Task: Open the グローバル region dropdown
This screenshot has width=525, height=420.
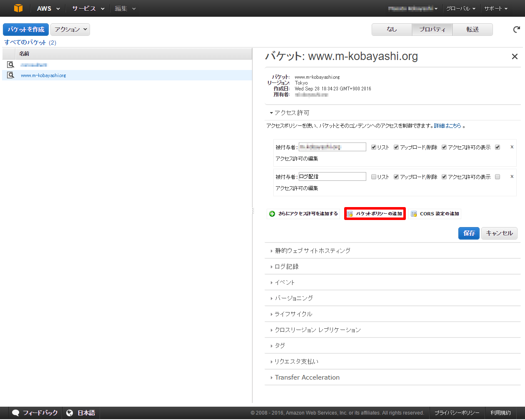Action: coord(461,8)
